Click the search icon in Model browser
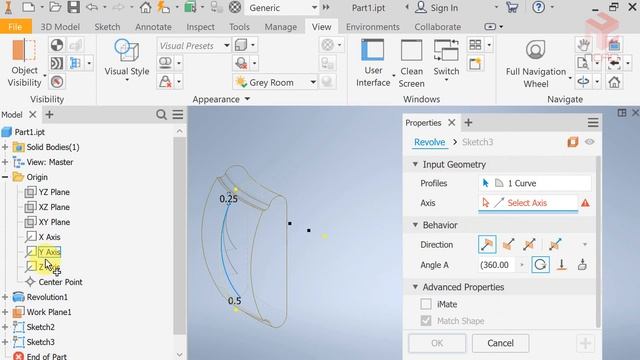The height and width of the screenshot is (360, 640). pyautogui.click(x=161, y=115)
